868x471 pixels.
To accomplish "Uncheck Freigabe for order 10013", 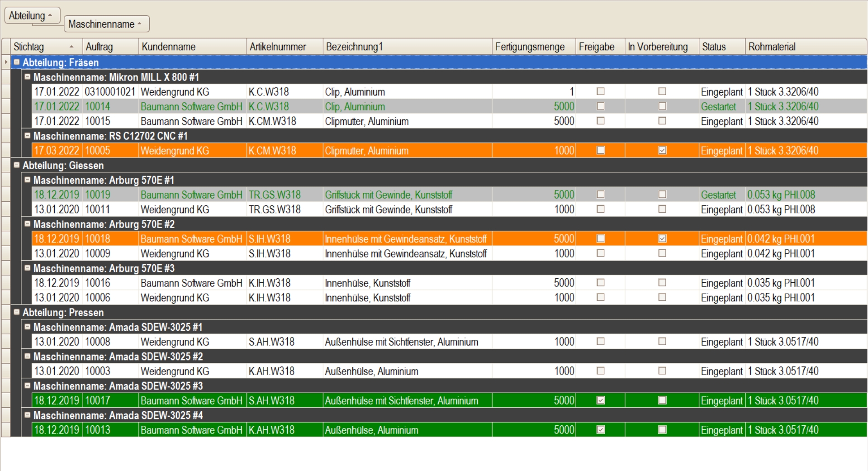I will point(601,430).
